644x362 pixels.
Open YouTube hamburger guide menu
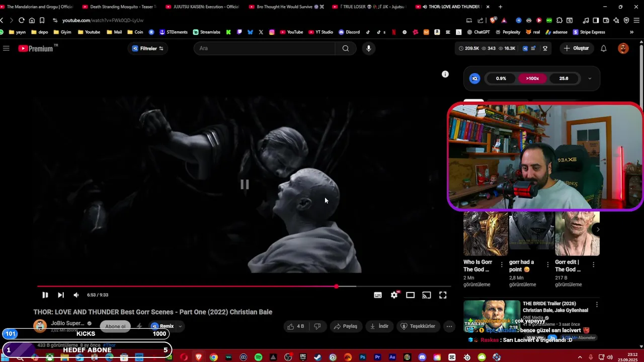[x=6, y=48]
